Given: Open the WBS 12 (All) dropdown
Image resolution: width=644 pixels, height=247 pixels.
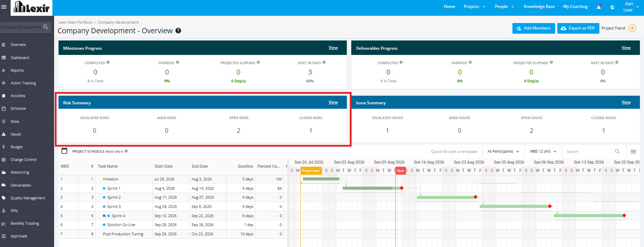Looking at the screenshot, I should pyautogui.click(x=543, y=151).
